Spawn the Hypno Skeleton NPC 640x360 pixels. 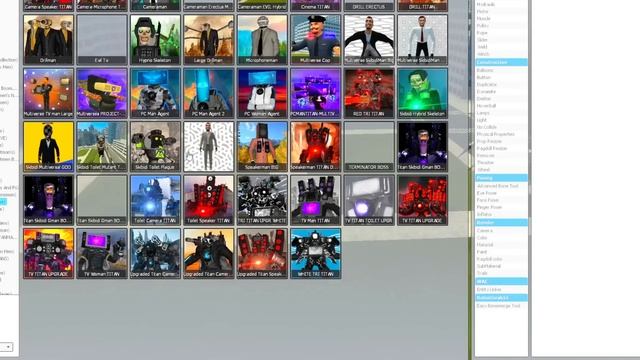coord(155,40)
